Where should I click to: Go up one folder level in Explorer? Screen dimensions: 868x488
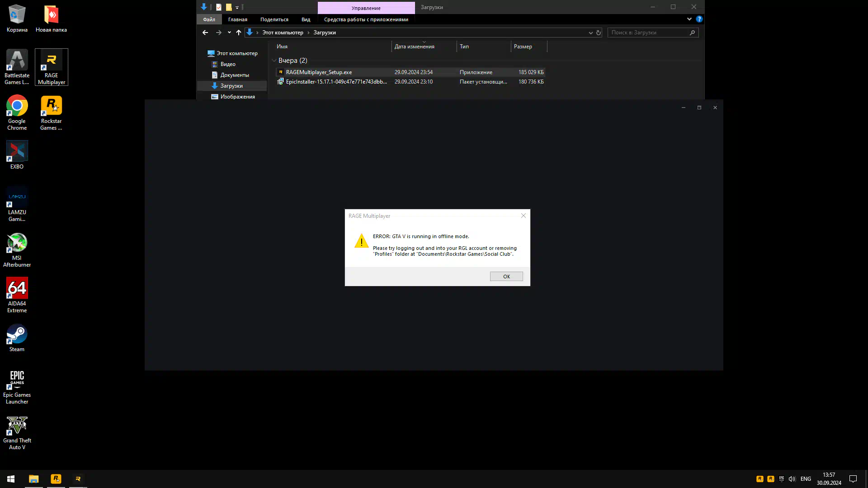[x=239, y=33]
